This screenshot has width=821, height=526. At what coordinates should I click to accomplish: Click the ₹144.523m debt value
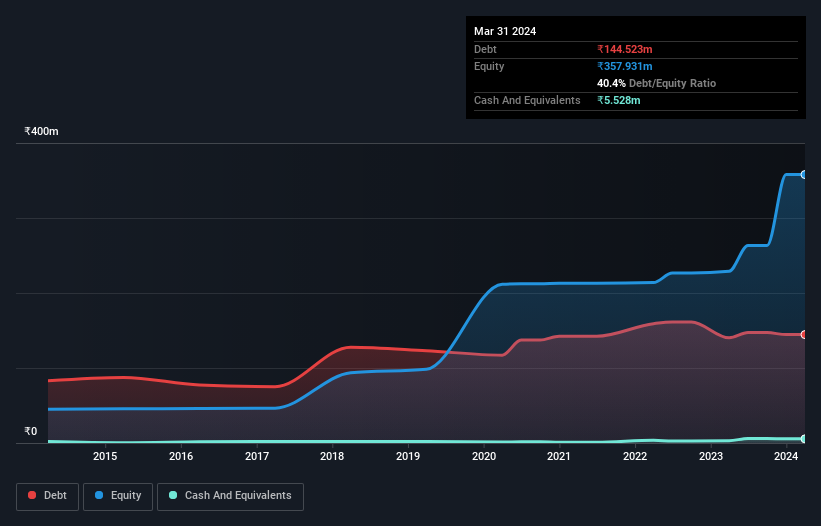625,49
